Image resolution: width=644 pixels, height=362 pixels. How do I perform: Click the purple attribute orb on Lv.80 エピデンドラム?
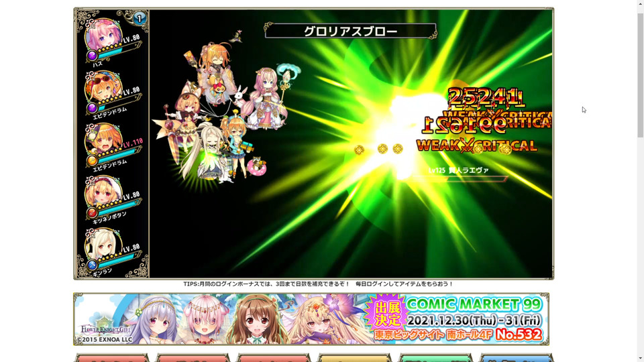coord(92,108)
